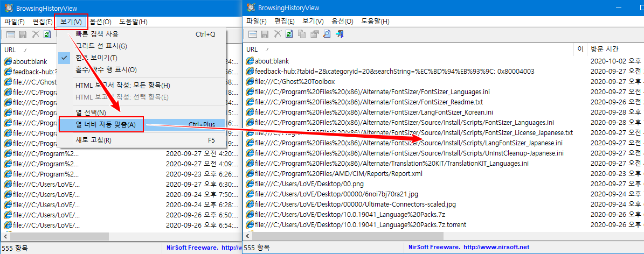
Task: Click the IE icon beside the 00.png row
Action: click(250, 184)
